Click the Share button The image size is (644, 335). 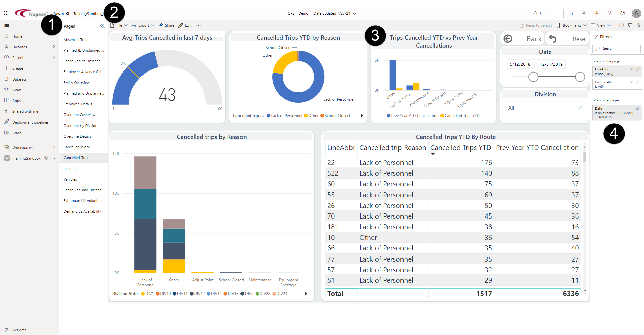point(166,25)
